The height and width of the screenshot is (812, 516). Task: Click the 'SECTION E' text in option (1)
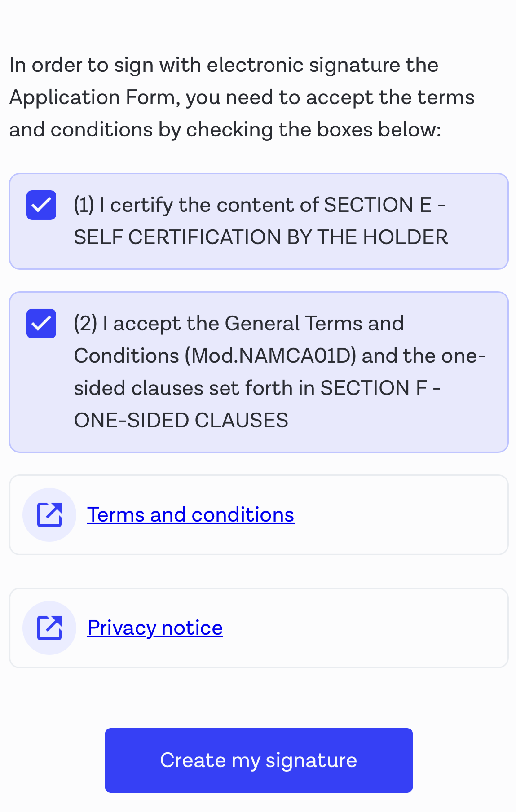[x=378, y=205]
